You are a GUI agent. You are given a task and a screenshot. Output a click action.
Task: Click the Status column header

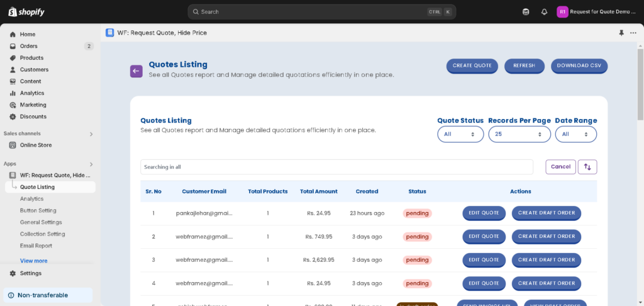418,191
